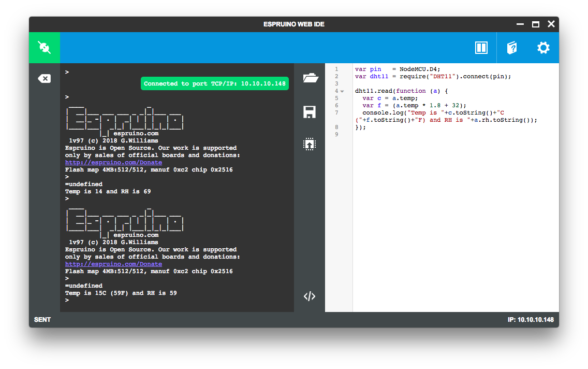Click the console.log statement on line 7

(x=446, y=117)
